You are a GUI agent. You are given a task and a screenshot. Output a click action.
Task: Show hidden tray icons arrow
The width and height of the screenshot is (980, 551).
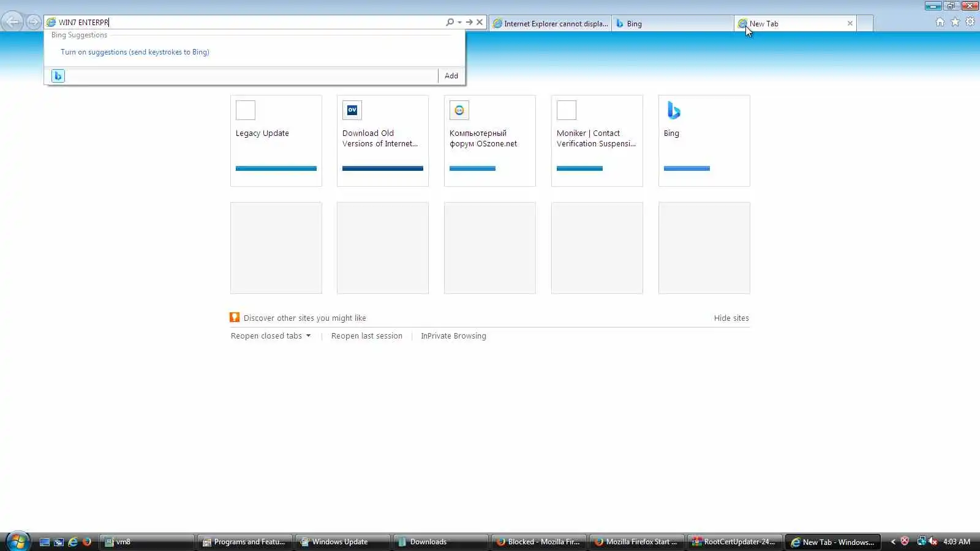coord(893,542)
